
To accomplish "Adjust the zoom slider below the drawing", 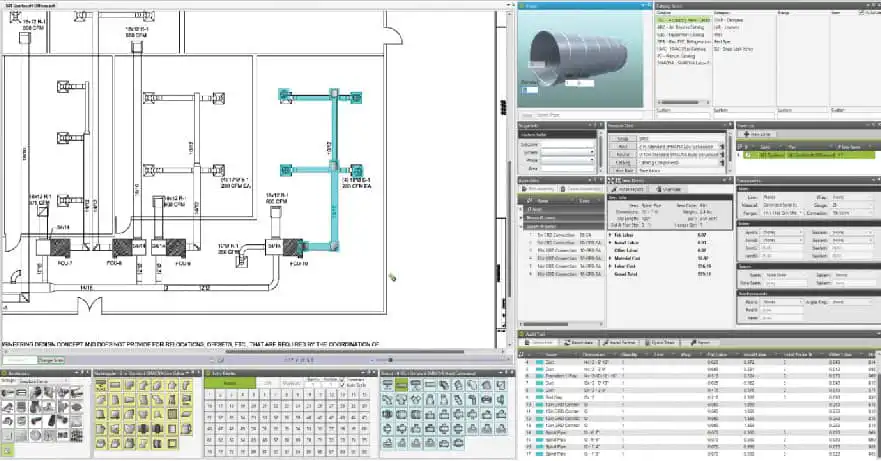I will click(390, 360).
